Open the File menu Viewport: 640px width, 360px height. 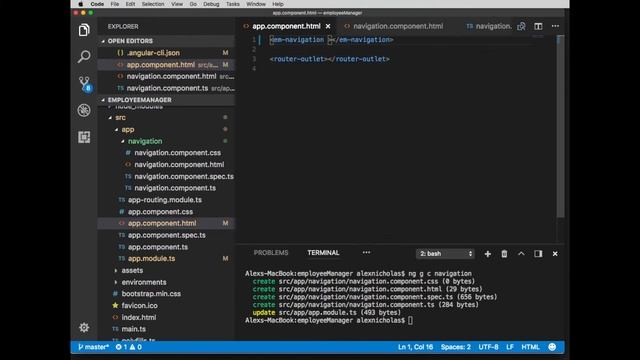[x=115, y=4]
